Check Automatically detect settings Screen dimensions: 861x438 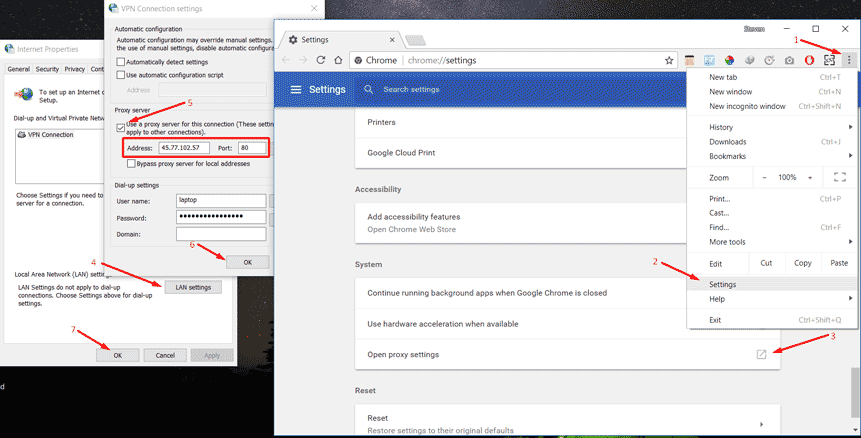(121, 62)
